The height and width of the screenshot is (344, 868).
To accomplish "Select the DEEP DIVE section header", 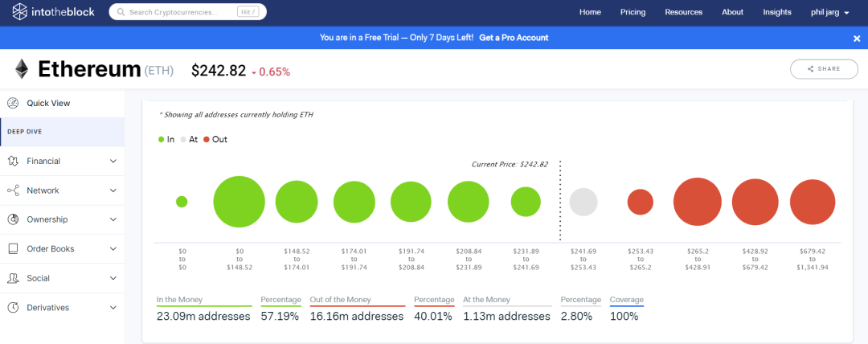I will [x=62, y=132].
